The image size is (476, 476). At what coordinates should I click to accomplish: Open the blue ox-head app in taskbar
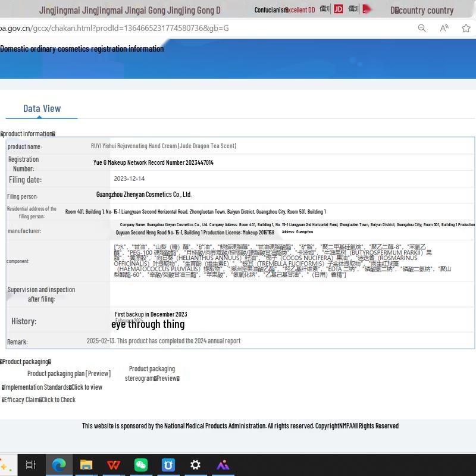pos(168,465)
